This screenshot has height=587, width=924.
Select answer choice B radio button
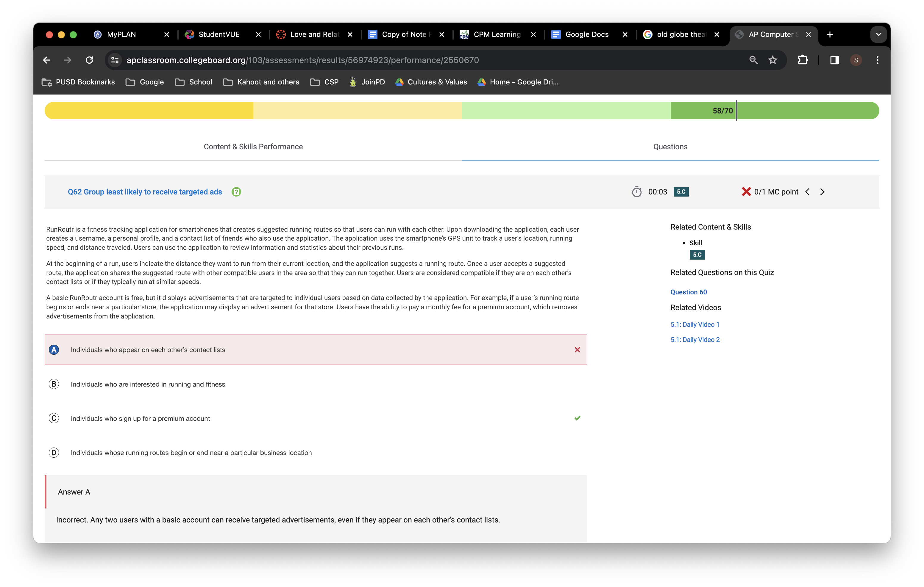54,384
